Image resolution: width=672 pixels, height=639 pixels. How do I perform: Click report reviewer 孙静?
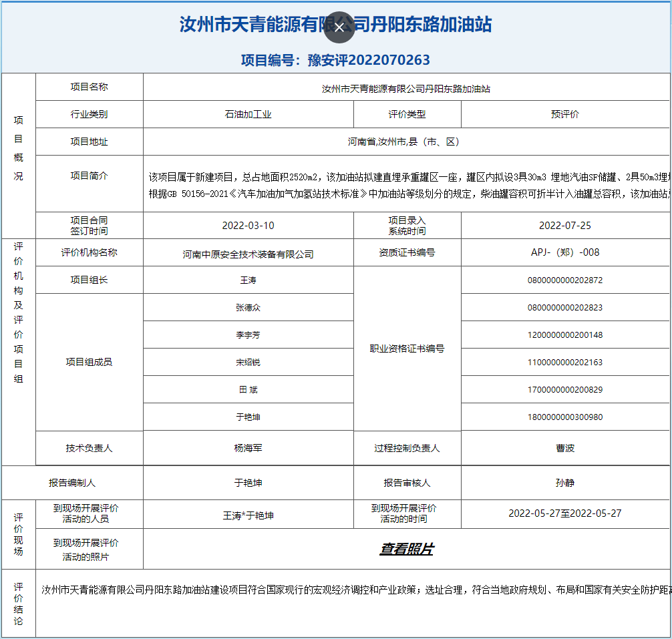(565, 483)
